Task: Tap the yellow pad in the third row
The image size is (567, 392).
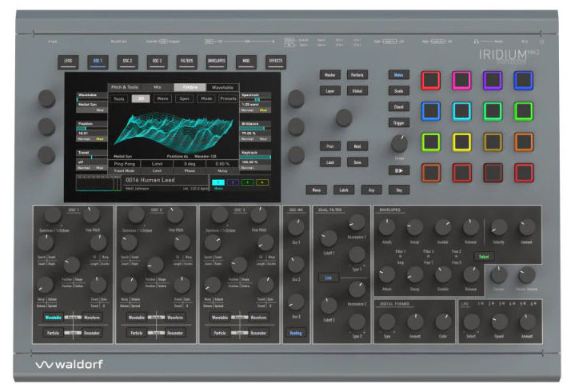Action: point(461,142)
